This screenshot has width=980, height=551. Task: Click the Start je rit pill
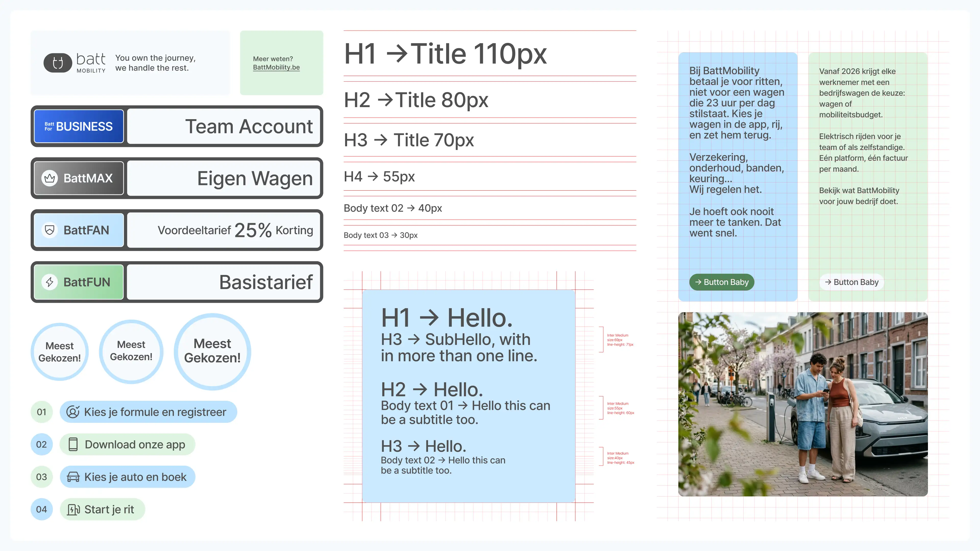coord(102,510)
